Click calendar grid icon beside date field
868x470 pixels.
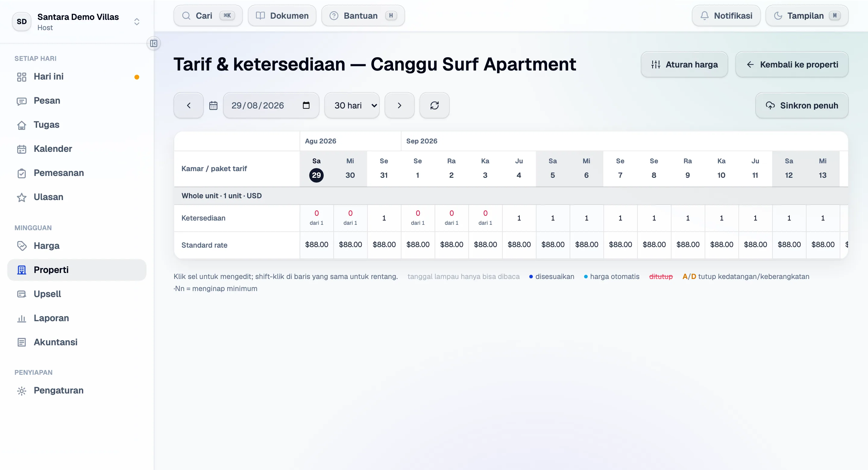pos(213,105)
